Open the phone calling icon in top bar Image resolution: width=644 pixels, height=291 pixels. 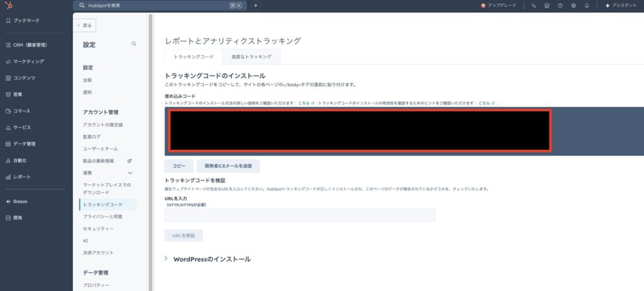click(x=534, y=6)
